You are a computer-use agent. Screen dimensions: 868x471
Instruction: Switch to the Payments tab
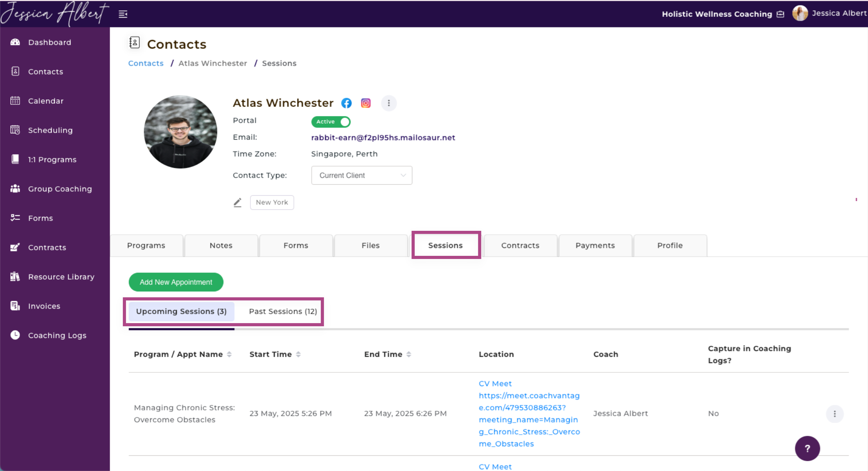pos(595,246)
